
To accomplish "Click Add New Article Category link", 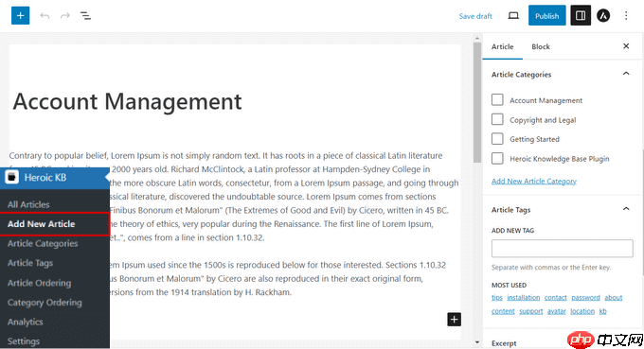I will tap(534, 181).
